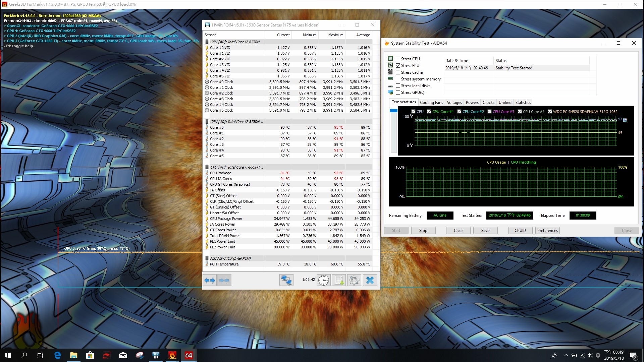Show hidden tray icons chevron

(x=566, y=355)
